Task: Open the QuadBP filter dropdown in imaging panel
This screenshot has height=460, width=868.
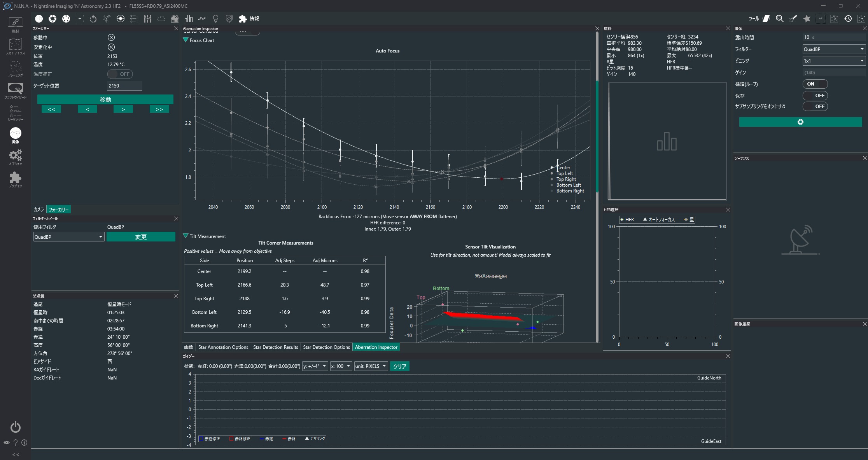Action: [x=834, y=49]
